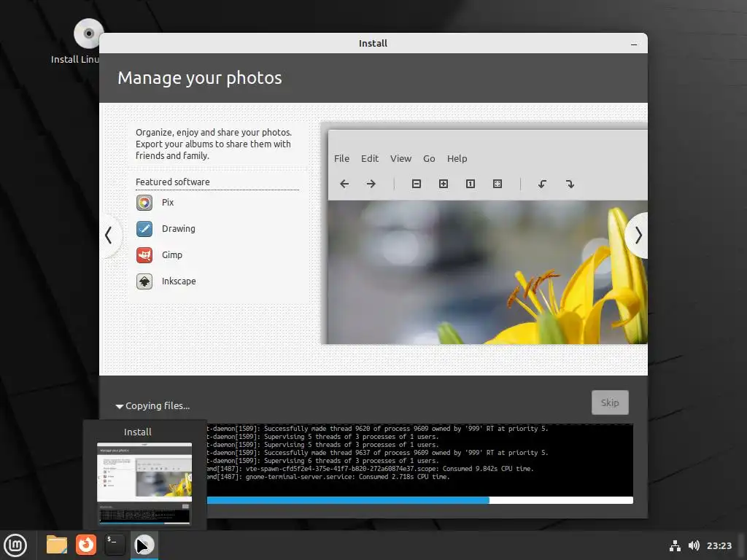Viewport: 747px width, 560px height.
Task: Click the gnome-terminal-server.service log line
Action: (x=328, y=477)
